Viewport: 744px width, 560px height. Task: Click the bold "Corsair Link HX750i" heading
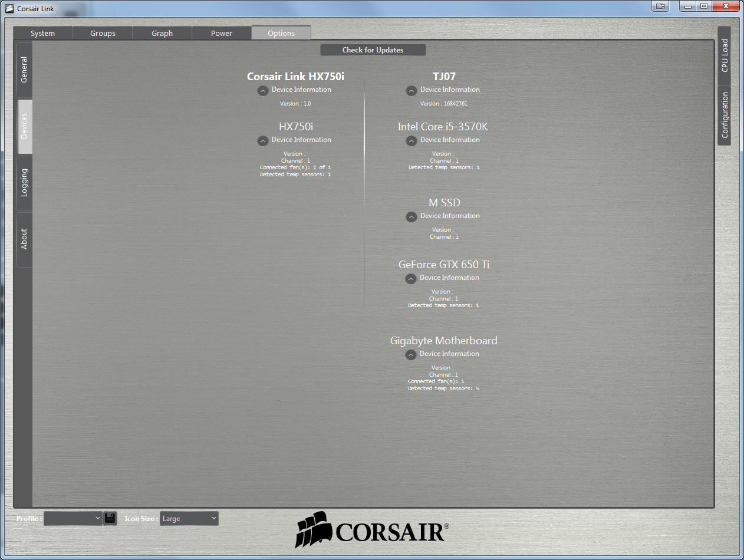point(295,77)
